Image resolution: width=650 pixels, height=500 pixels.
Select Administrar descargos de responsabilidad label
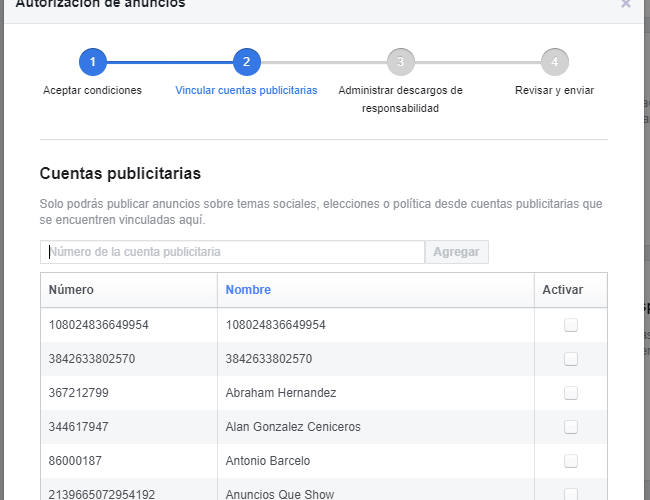[400, 98]
